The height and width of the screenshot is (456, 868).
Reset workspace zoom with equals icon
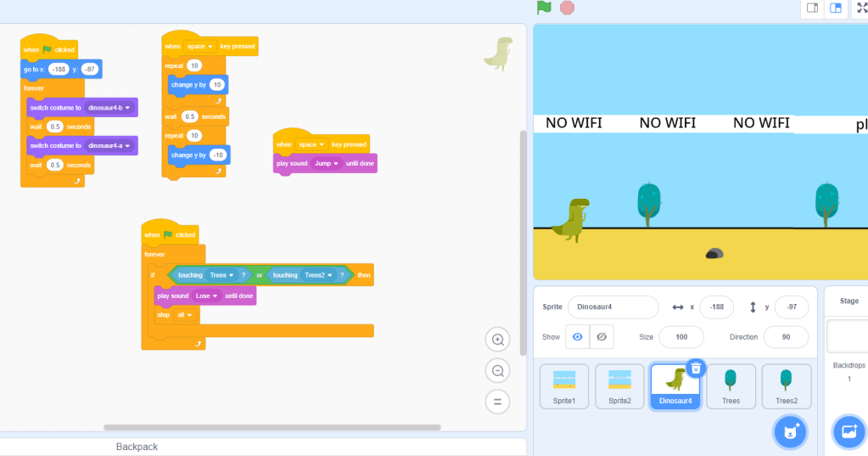coord(497,401)
